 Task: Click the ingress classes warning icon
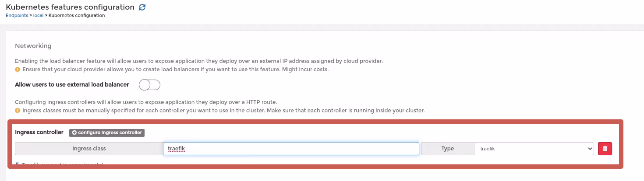coord(18,111)
